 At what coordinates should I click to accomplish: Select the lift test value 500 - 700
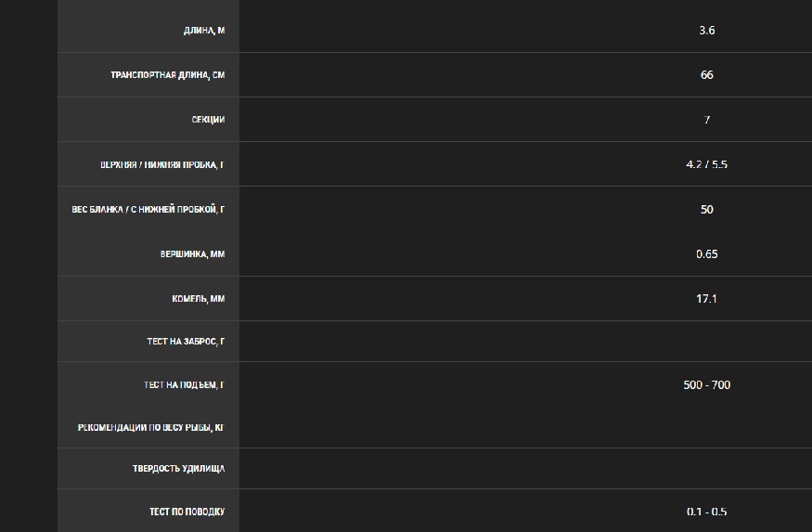[x=707, y=384]
